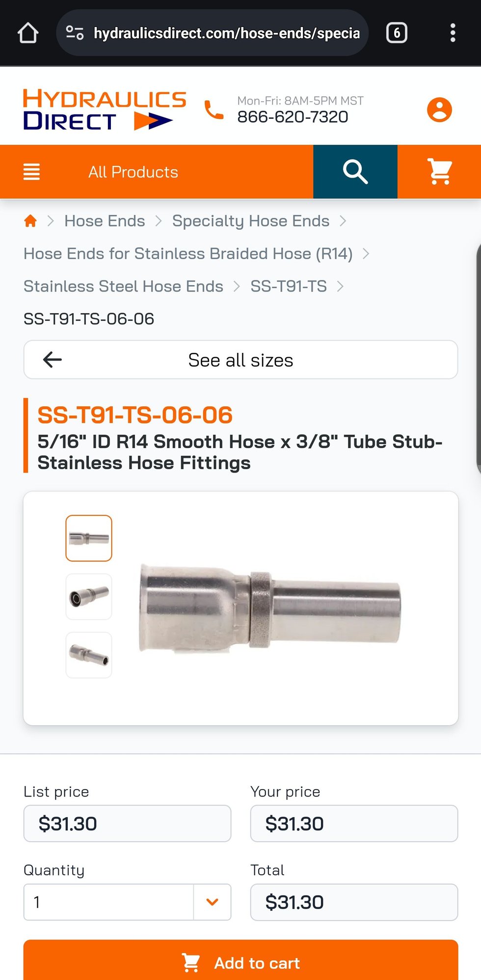Click the Quantity input field

(108, 902)
